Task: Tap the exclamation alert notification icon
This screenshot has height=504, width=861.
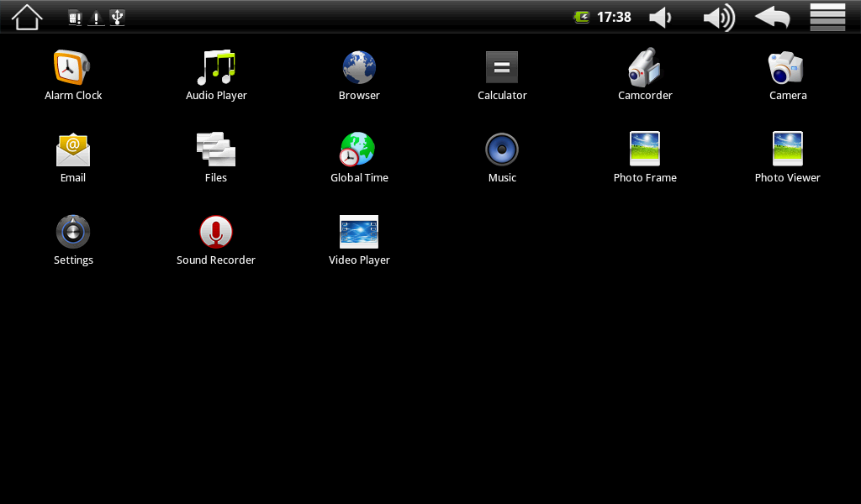Action: click(96, 18)
